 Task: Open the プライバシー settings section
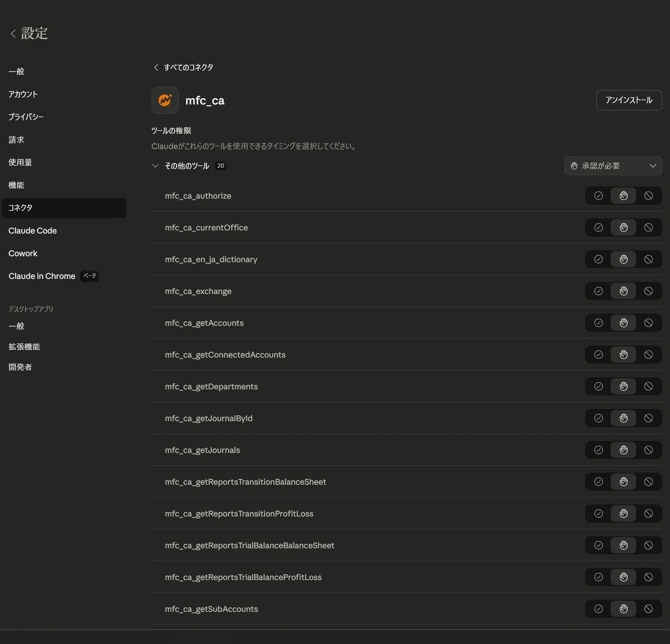pyautogui.click(x=26, y=117)
